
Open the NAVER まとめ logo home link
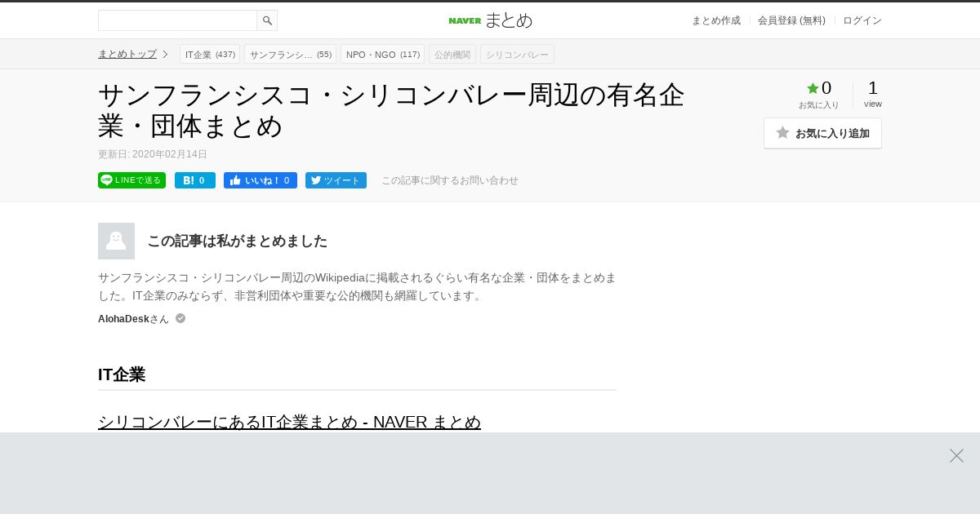(490, 20)
